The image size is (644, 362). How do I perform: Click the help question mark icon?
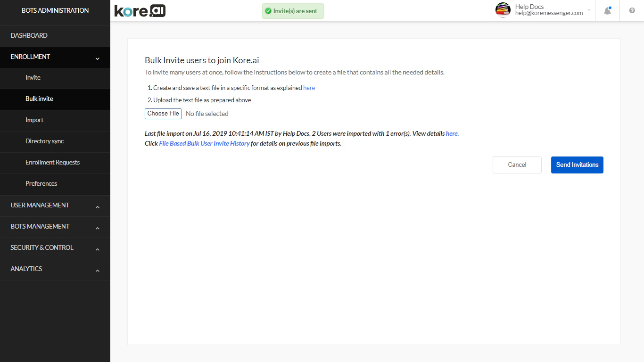pos(632,10)
